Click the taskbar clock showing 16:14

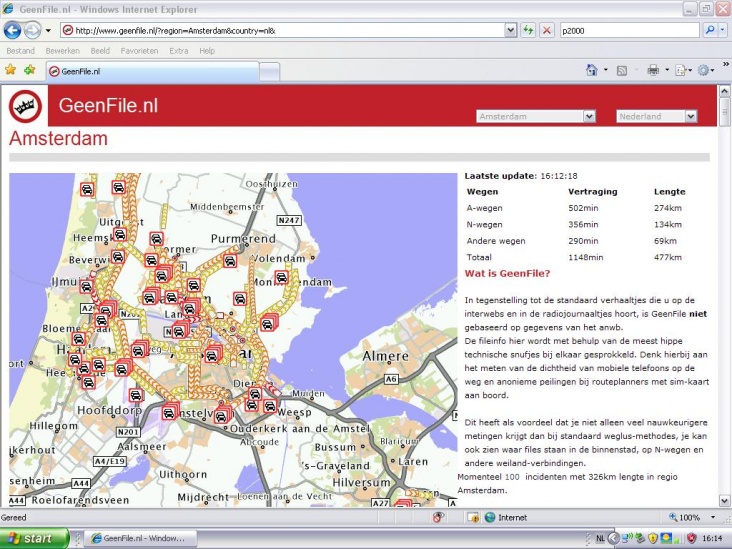(x=712, y=538)
